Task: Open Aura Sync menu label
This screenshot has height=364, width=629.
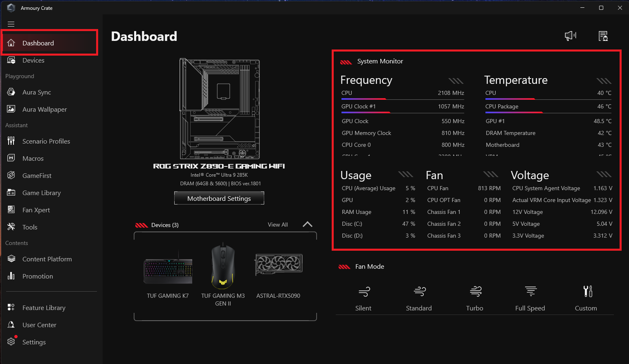Action: pyautogui.click(x=37, y=92)
